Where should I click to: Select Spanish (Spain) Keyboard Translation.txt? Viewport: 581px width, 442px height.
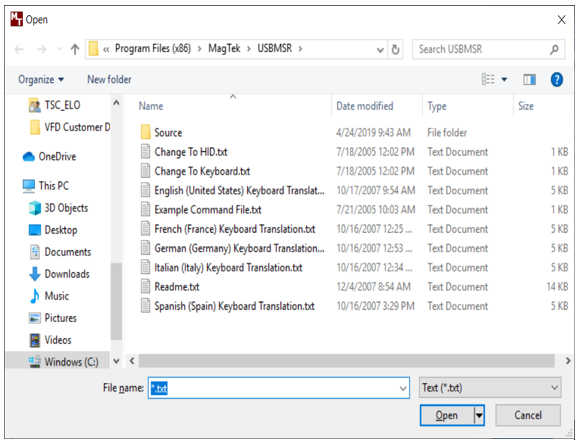(234, 306)
